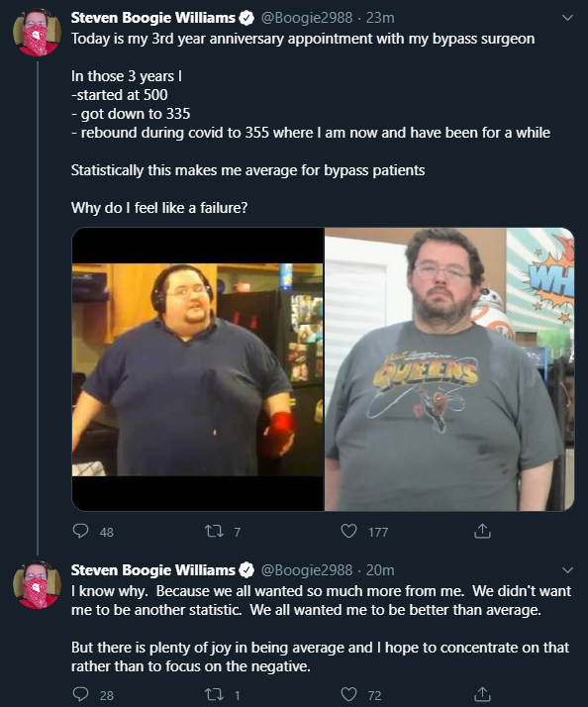Open replies on the anniversary appointment tweet
The height and width of the screenshot is (707, 588).
tap(81, 531)
